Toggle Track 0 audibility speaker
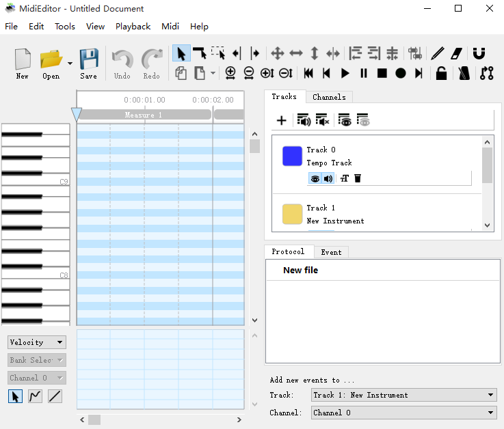Image resolution: width=504 pixels, height=429 pixels. [328, 178]
